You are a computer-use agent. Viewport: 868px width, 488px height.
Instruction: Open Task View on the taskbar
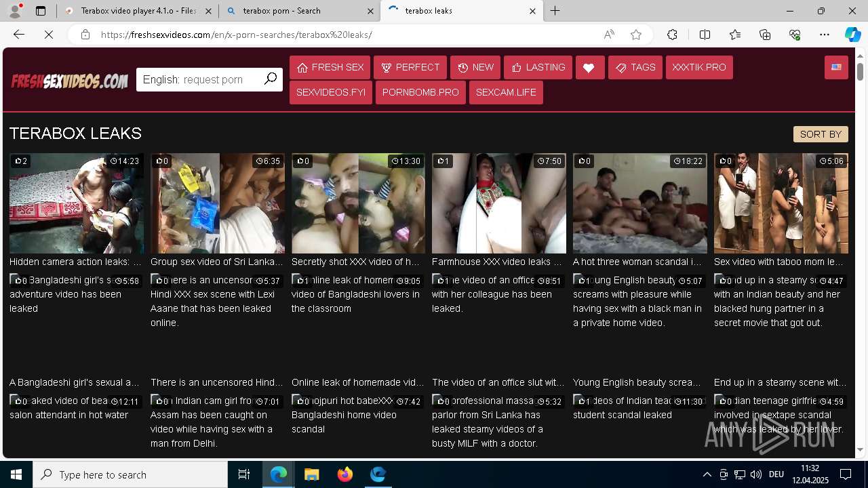(x=244, y=474)
